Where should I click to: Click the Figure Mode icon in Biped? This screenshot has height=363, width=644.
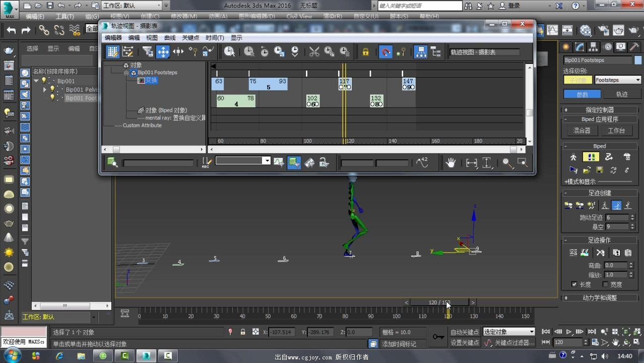coord(573,157)
